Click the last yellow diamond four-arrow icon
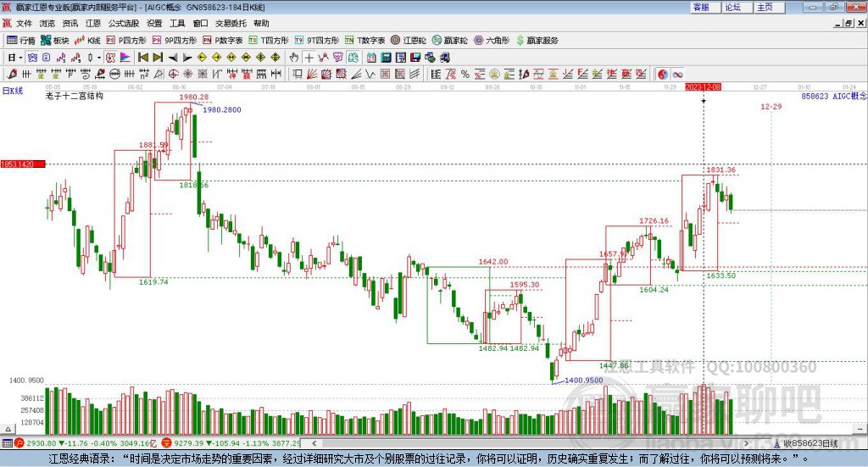 275,58
